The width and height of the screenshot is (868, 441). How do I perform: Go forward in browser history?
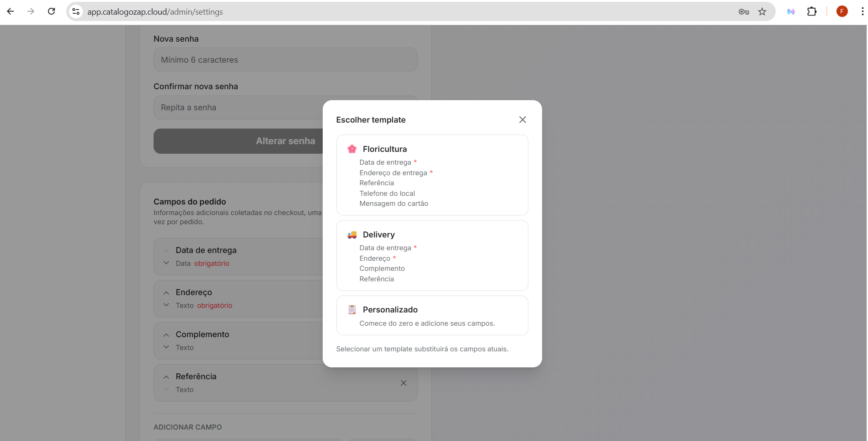click(x=31, y=11)
